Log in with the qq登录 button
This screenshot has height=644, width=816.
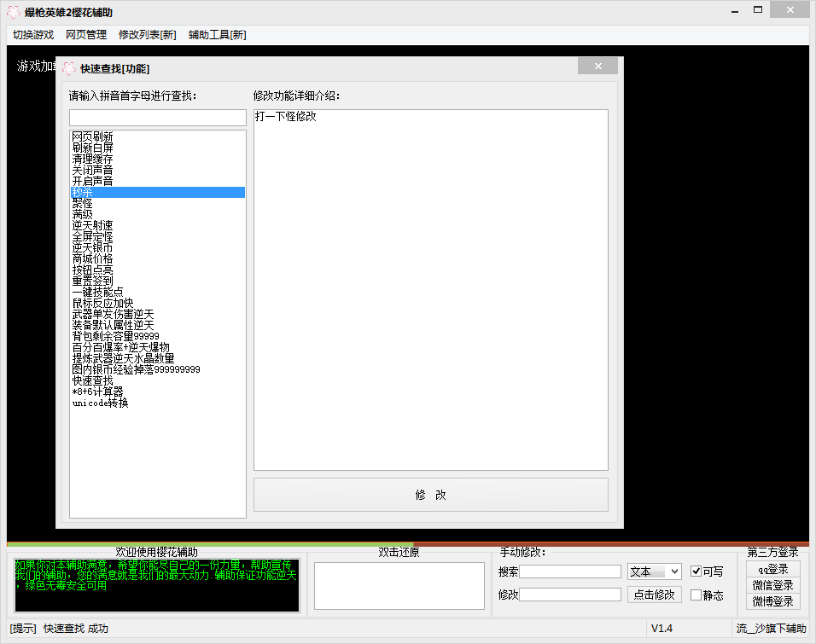tap(772, 569)
